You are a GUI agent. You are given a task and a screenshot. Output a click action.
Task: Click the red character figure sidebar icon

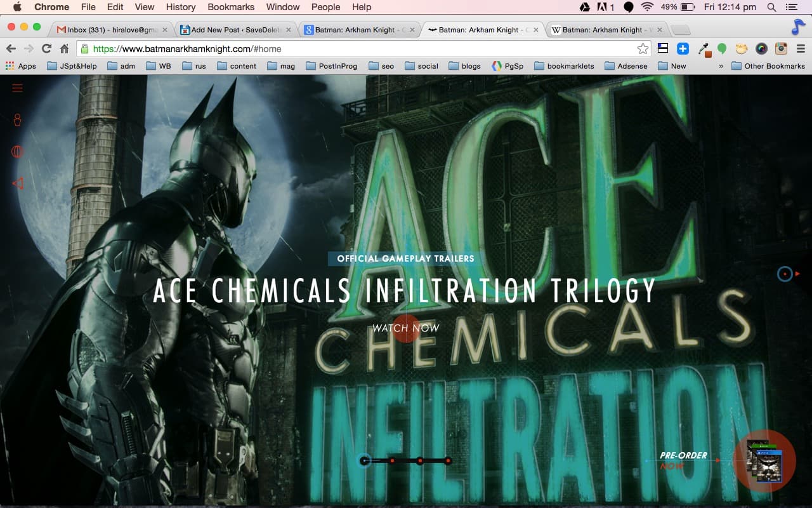click(x=18, y=119)
